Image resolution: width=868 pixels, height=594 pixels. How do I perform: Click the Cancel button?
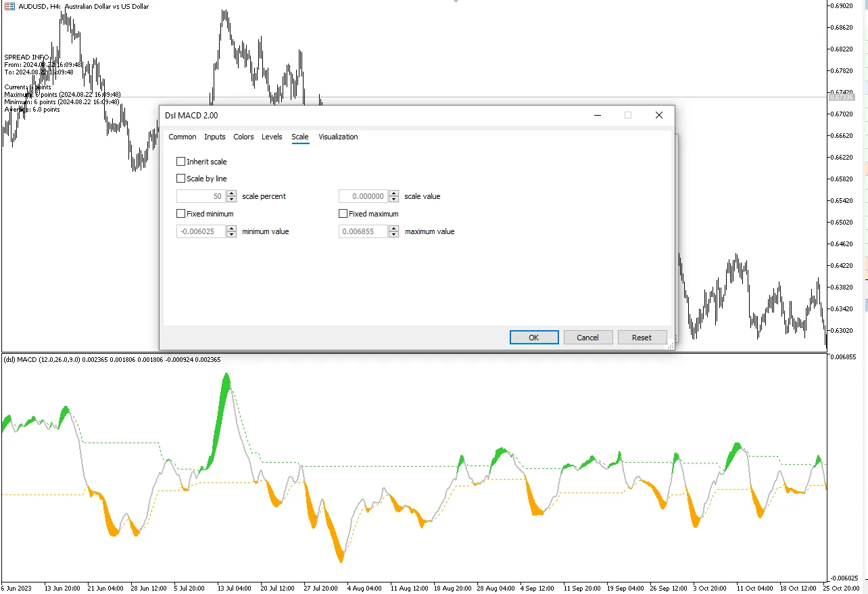pyautogui.click(x=587, y=338)
